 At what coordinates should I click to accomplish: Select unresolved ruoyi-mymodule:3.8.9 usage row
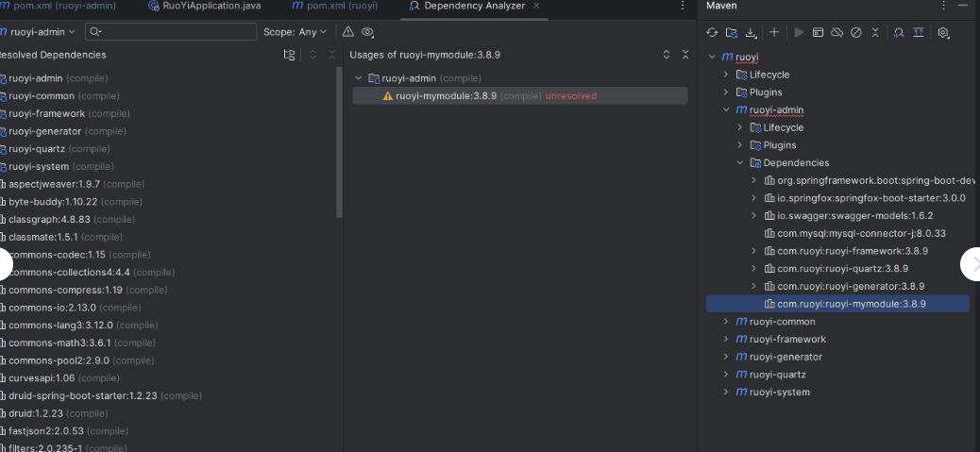(520, 96)
